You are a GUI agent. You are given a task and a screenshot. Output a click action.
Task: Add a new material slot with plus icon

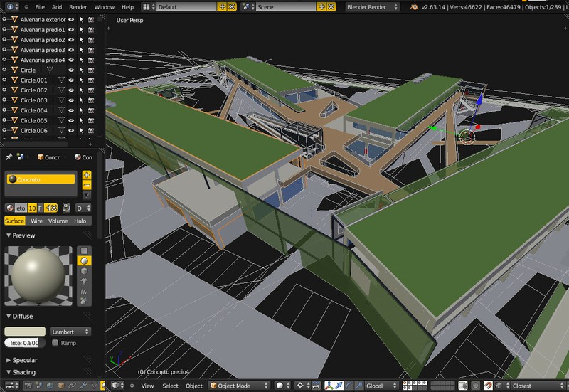coord(87,175)
